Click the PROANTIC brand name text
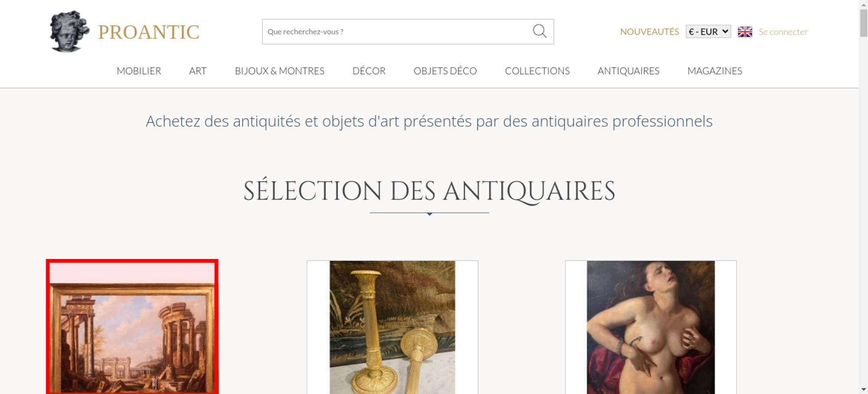 pos(149,32)
